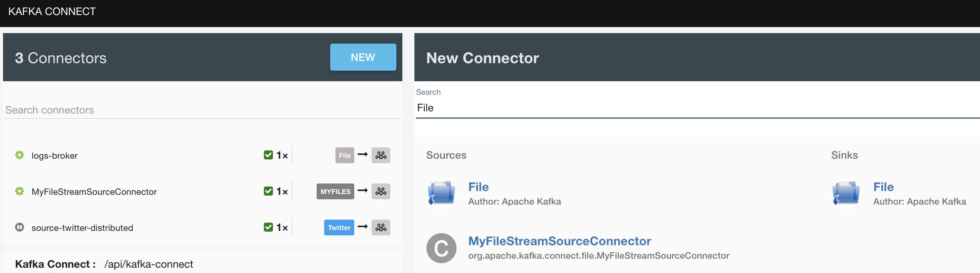
Task: Select the MyFileStreamSourceConnector source link
Action: 559,241
